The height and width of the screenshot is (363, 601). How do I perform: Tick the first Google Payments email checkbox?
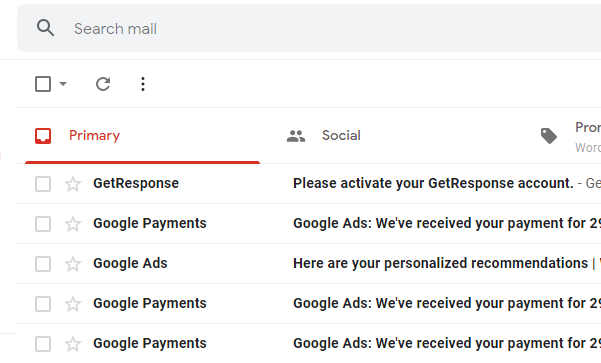(x=43, y=224)
